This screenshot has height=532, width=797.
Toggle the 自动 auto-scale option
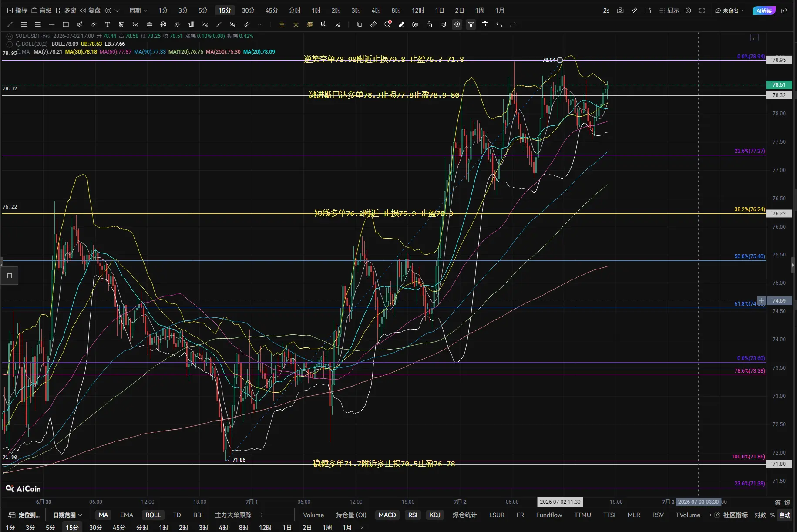785,515
